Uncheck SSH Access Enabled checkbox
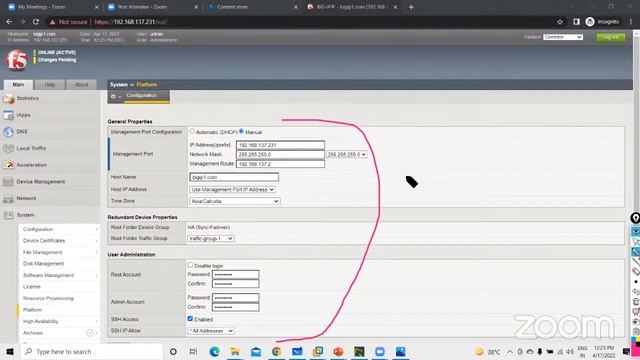640x360 pixels. click(190, 318)
